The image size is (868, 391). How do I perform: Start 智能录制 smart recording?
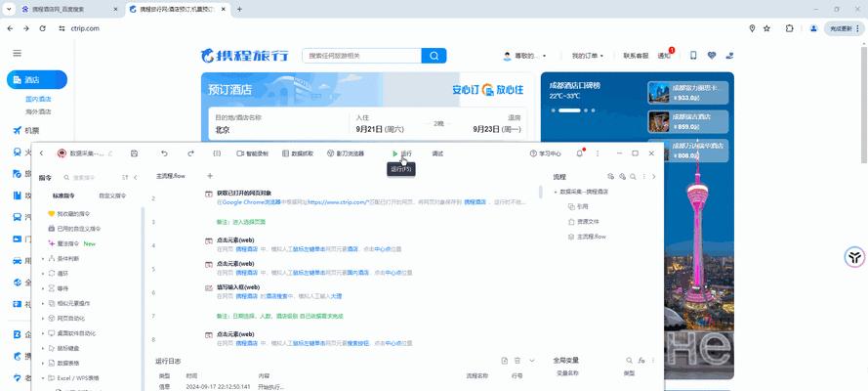(x=253, y=153)
